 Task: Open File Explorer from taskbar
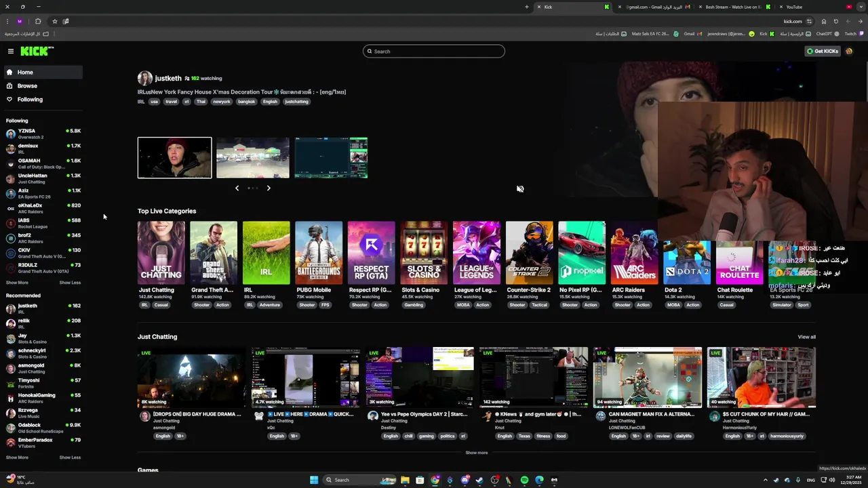tap(405, 480)
